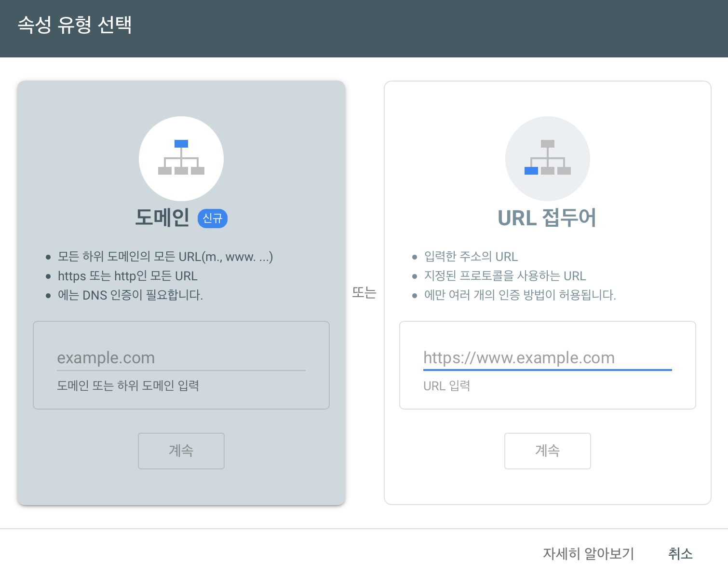The width and height of the screenshot is (728, 576).
Task: Click text 'https 또는 http인 모든 URL'
Action: (128, 276)
